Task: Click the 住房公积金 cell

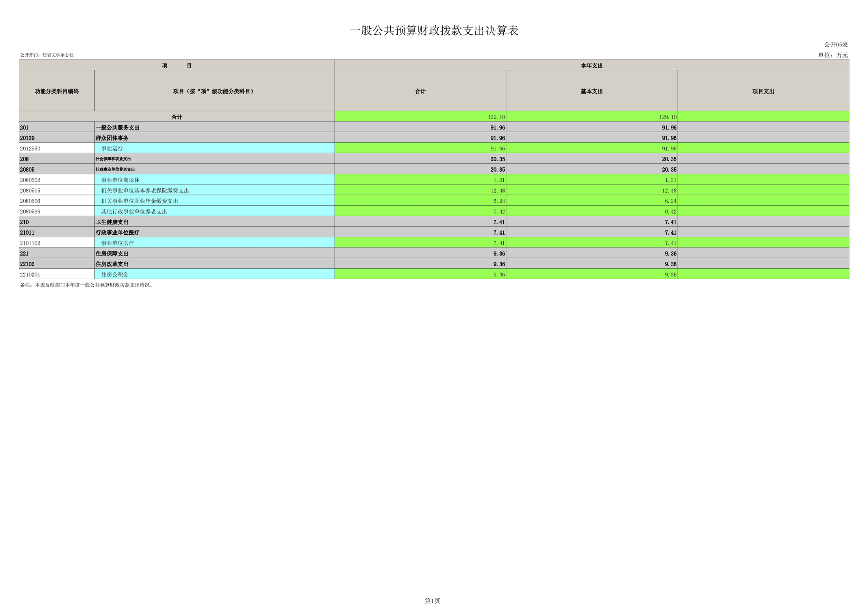Action: (115, 275)
